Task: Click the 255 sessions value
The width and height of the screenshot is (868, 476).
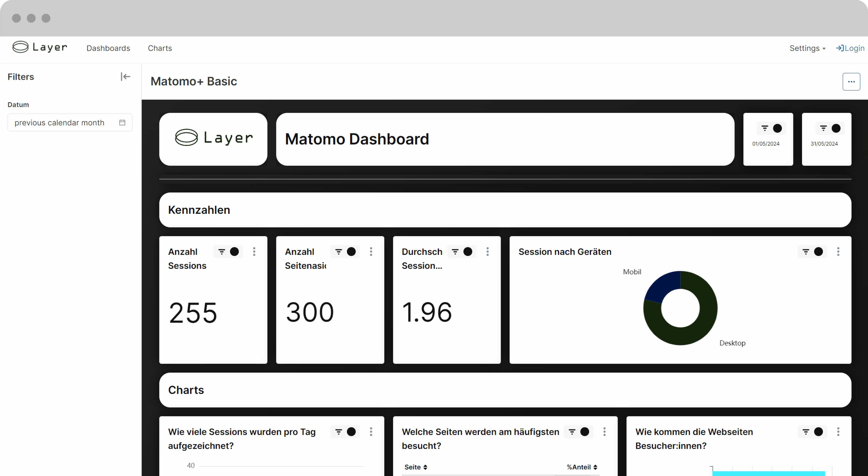Action: click(193, 313)
